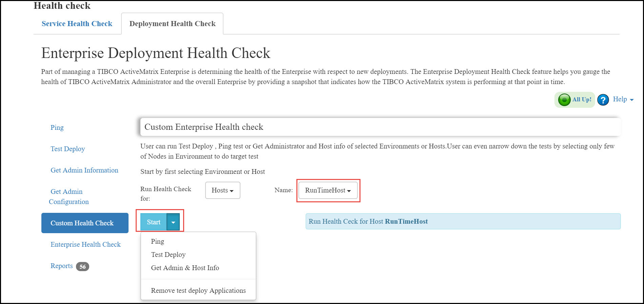Viewport: 644px width, 304px height.
Task: Select Remove test deploy Applications
Action: [x=198, y=290]
